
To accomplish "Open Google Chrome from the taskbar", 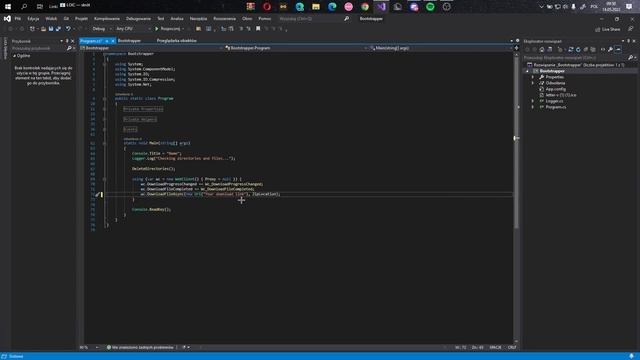I will coord(365,7).
